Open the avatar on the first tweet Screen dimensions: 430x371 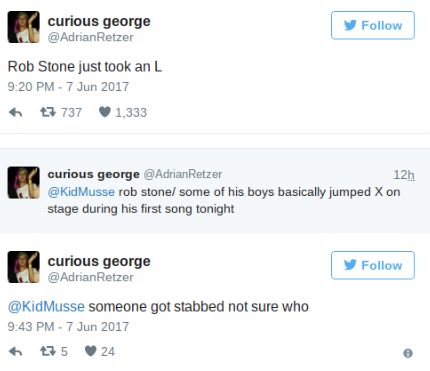[24, 27]
